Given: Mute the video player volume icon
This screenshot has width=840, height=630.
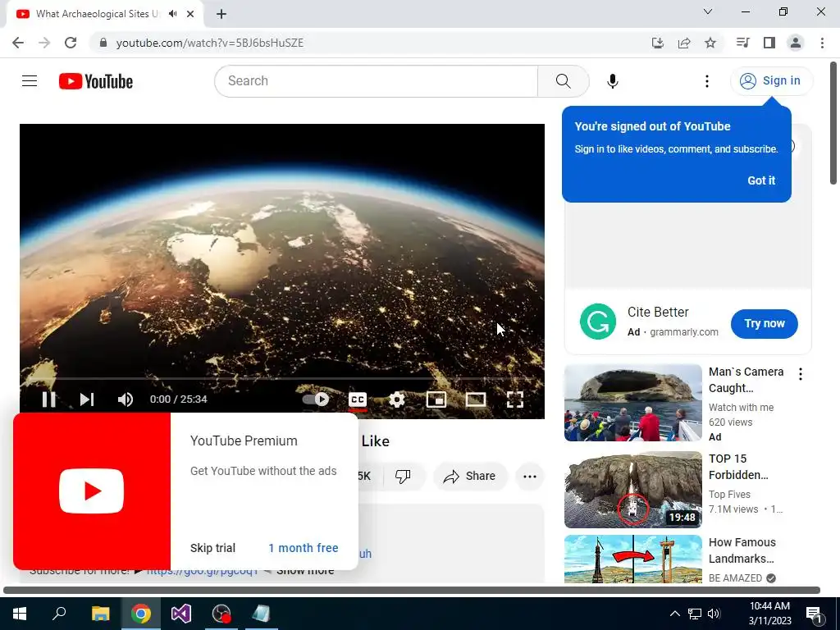Looking at the screenshot, I should [x=126, y=399].
